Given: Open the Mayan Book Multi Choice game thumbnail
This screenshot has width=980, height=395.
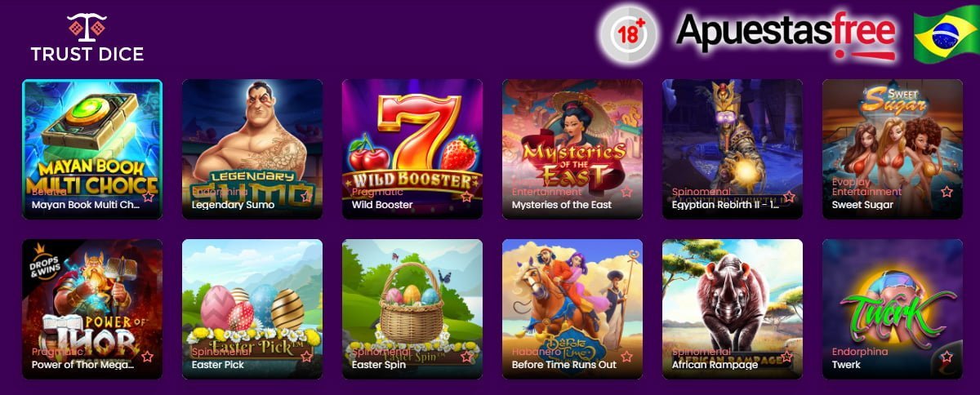Looking at the screenshot, I should pyautogui.click(x=92, y=149).
